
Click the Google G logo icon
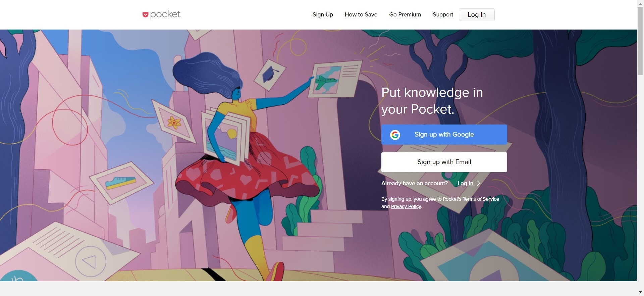(395, 135)
